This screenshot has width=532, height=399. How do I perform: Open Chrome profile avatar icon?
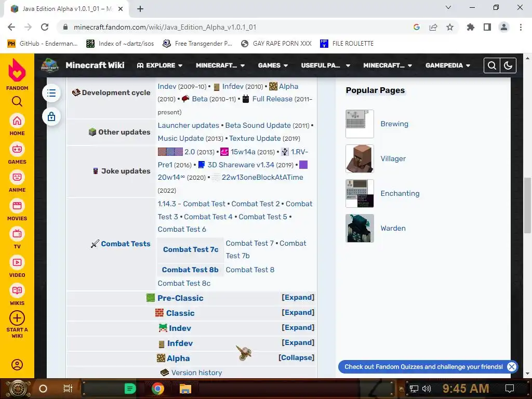tap(504, 27)
